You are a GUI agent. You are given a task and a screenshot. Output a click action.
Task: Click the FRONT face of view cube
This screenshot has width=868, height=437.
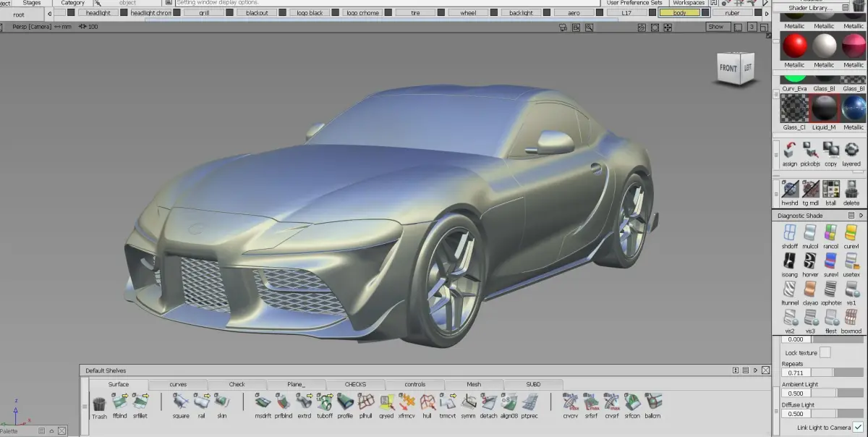728,69
